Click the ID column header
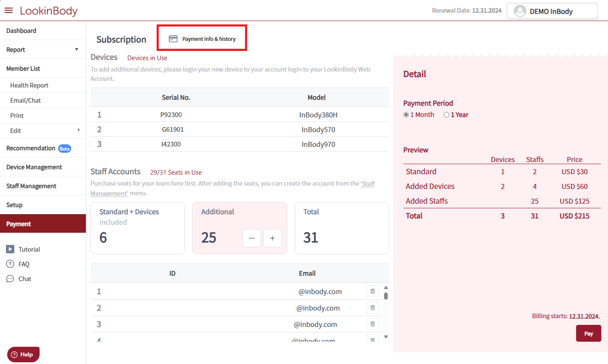Viewport: 608px width, 364px height. pos(172,274)
